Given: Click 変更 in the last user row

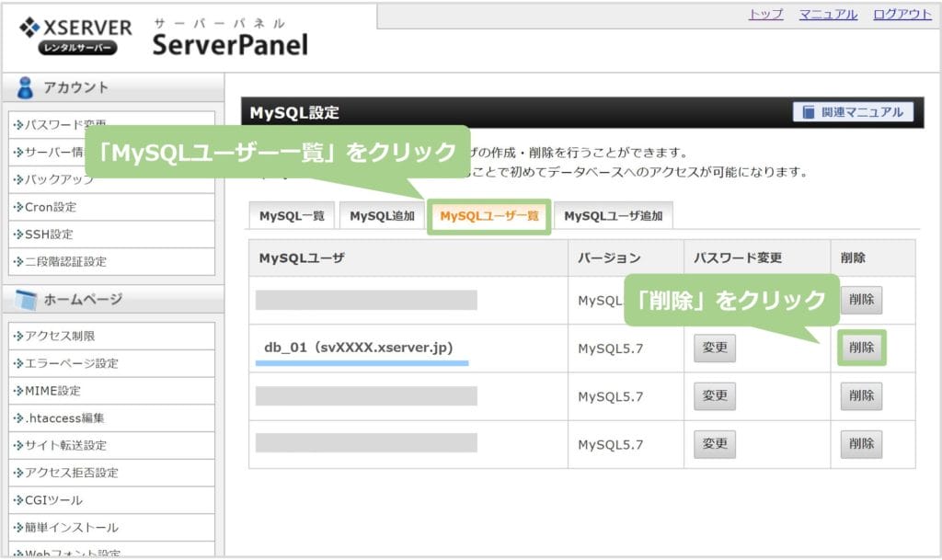Looking at the screenshot, I should pyautogui.click(x=714, y=444).
